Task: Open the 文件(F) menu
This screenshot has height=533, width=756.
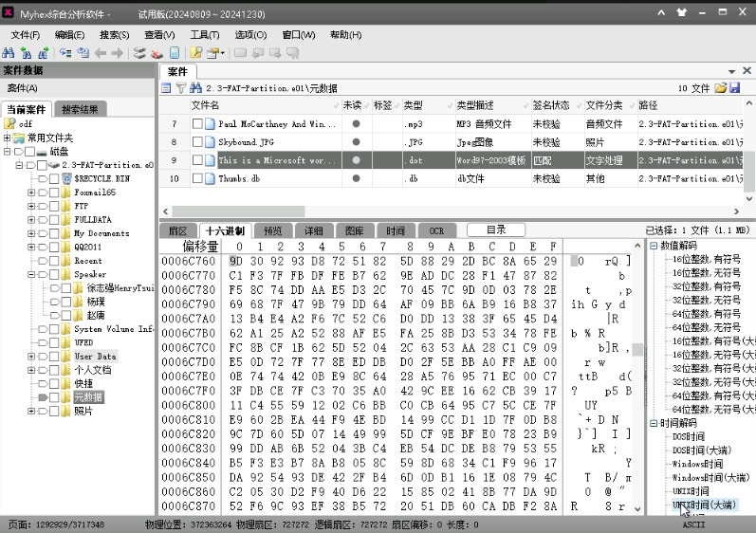Action: 26,35
